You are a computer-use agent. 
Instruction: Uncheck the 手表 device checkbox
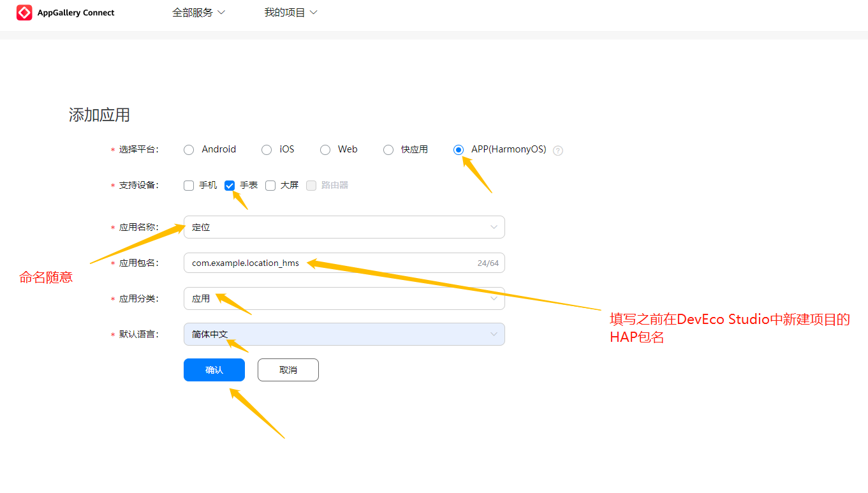tap(230, 186)
